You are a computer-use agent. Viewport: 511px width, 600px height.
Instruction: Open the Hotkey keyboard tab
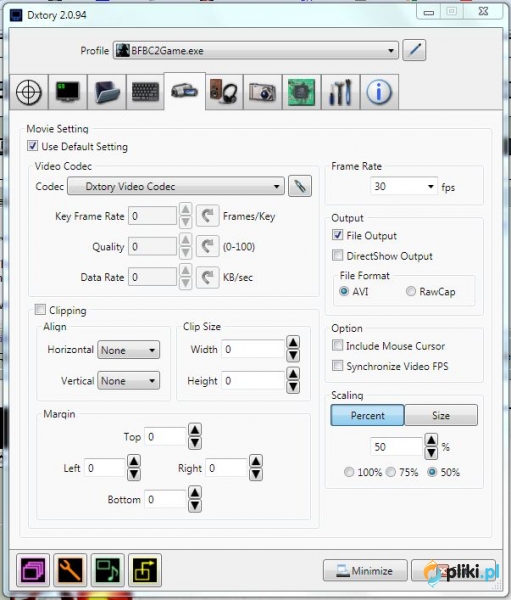pyautogui.click(x=145, y=92)
